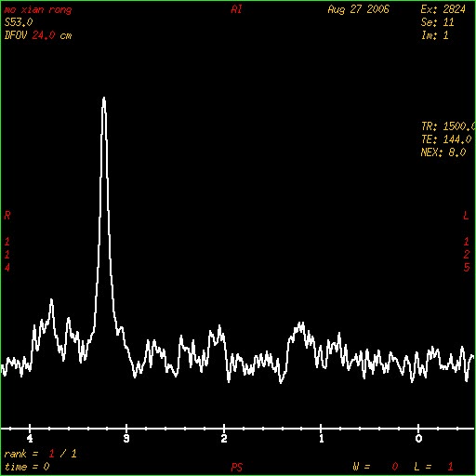The width and height of the screenshot is (476, 476).
Task: Click the TR: 1500.0 parameter text
Action: 448,126
